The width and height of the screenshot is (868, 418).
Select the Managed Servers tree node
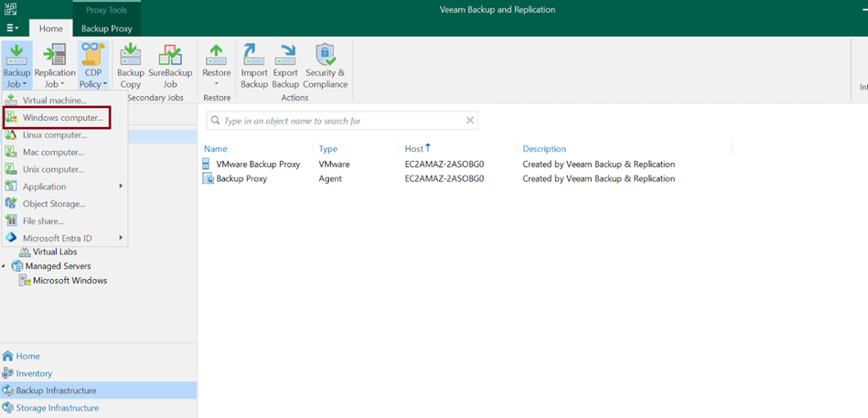(59, 266)
